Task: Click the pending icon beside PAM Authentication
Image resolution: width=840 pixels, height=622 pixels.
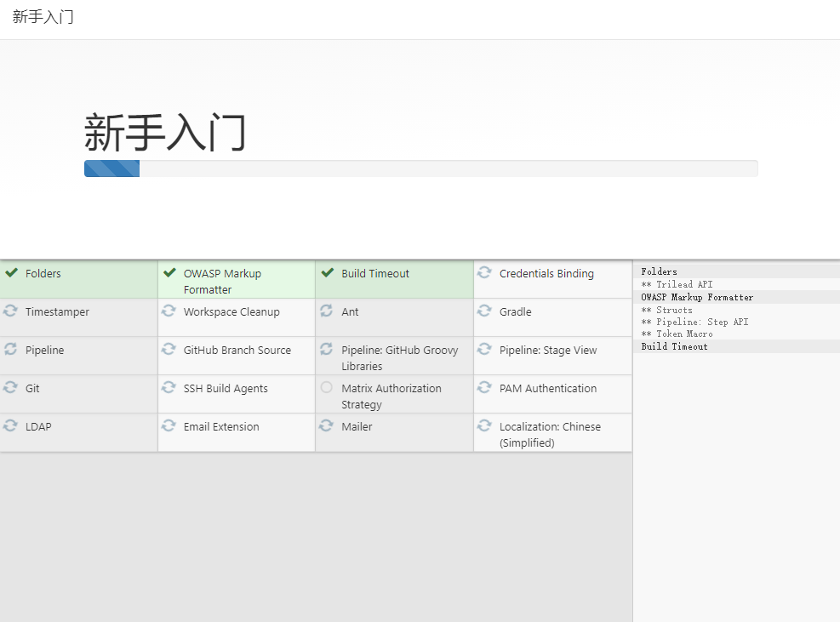Action: (x=484, y=387)
